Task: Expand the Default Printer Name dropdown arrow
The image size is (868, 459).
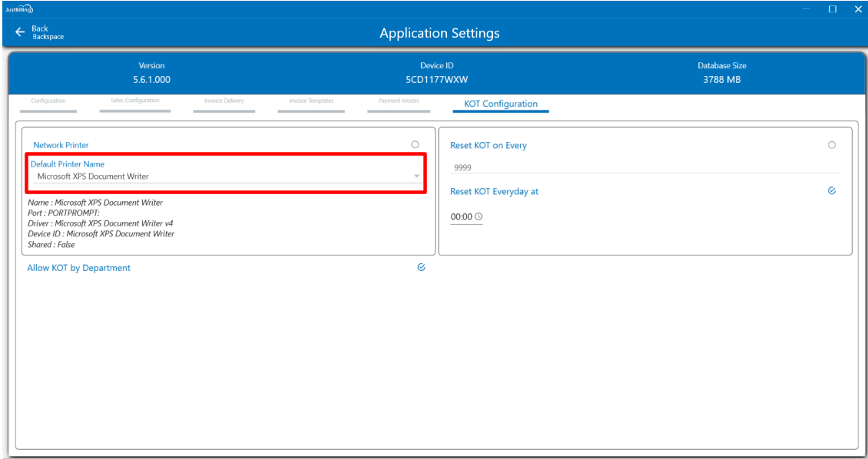Action: pyautogui.click(x=416, y=177)
